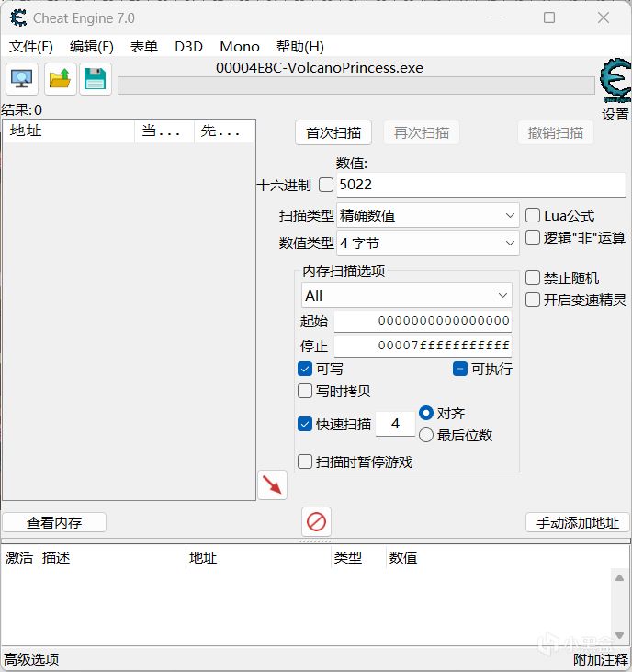The image size is (632, 672).
Task: Open a cheat table via folder icon
Action: [60, 79]
